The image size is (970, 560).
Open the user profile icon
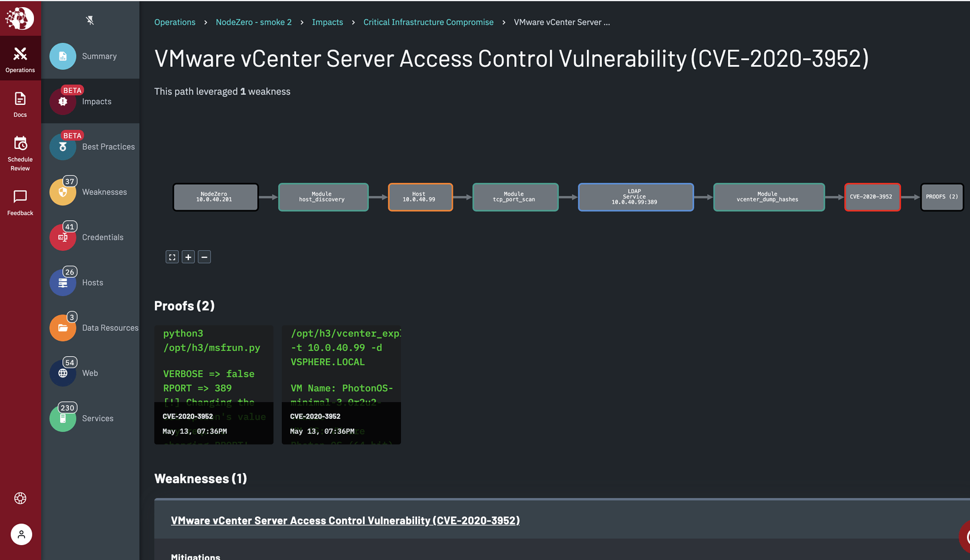pyautogui.click(x=21, y=534)
